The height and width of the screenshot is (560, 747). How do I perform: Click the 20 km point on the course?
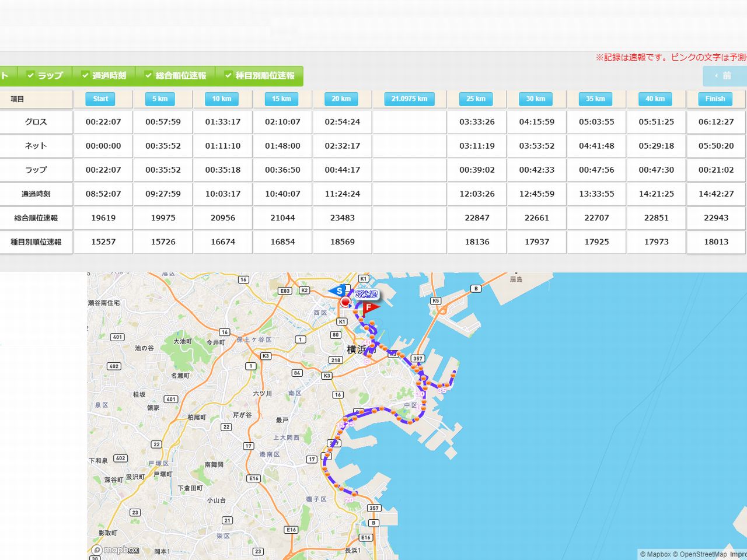(349, 499)
